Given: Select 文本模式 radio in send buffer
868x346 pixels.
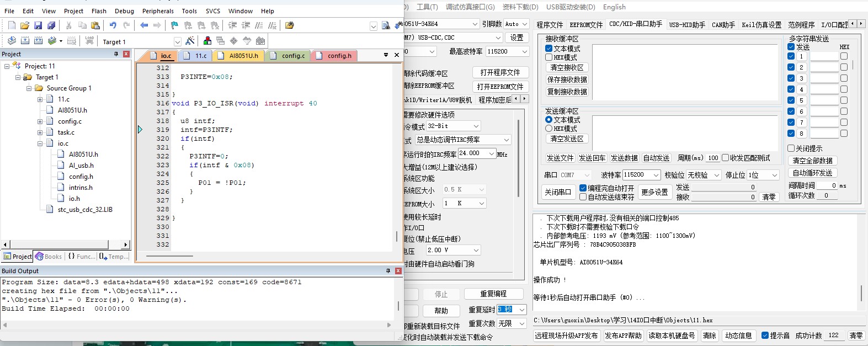Looking at the screenshot, I should [549, 120].
